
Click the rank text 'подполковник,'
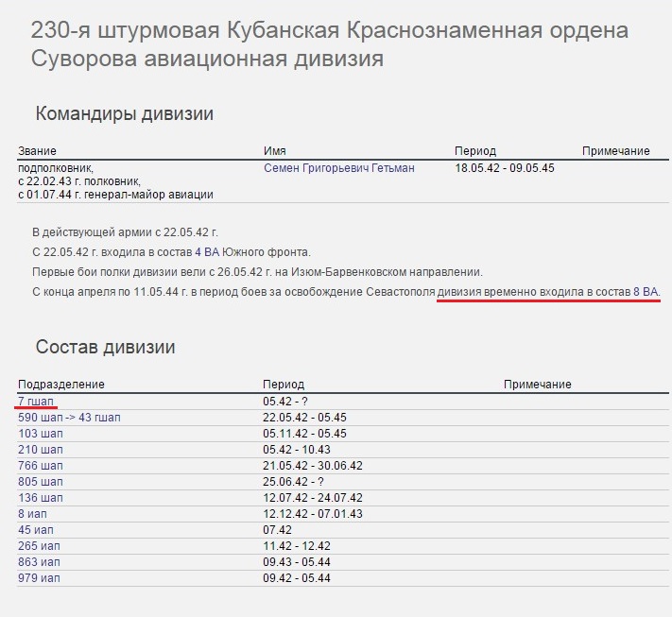click(x=56, y=168)
